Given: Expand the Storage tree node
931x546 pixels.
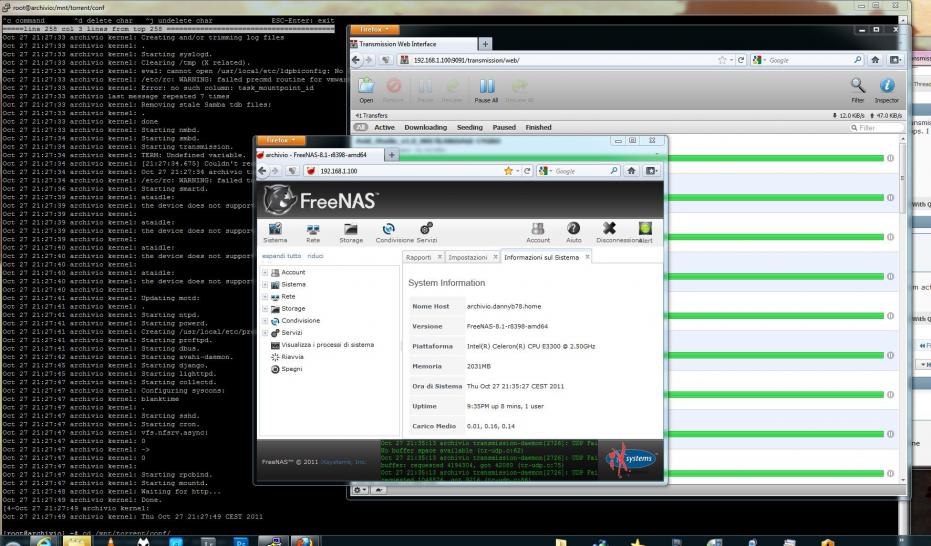Looking at the screenshot, I should pyautogui.click(x=265, y=309).
